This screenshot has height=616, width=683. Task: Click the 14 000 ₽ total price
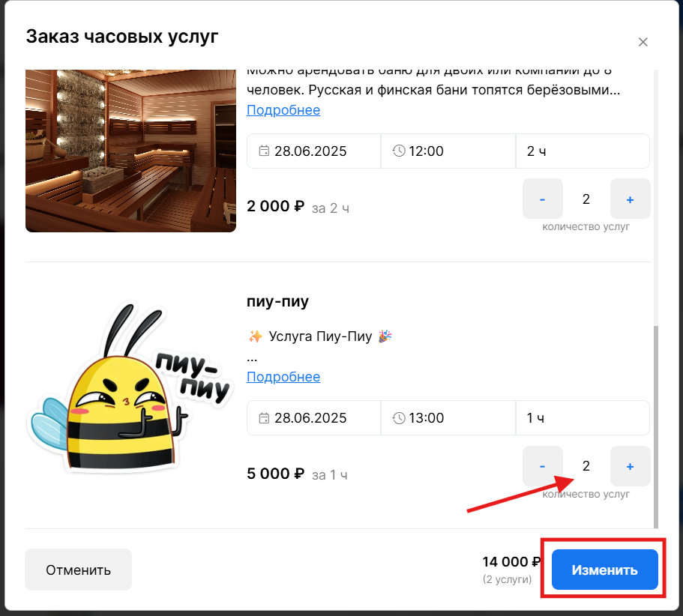(x=511, y=562)
